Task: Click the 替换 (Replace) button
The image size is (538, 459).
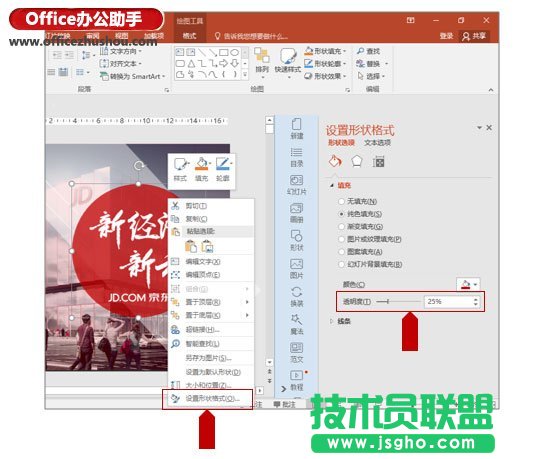Action: tap(368, 63)
